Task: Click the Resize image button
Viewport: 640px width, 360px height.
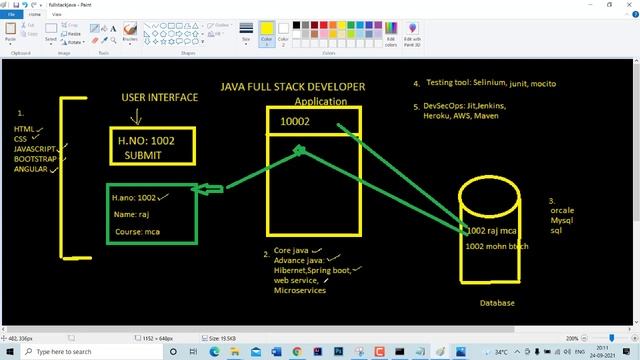Action: pos(71,34)
